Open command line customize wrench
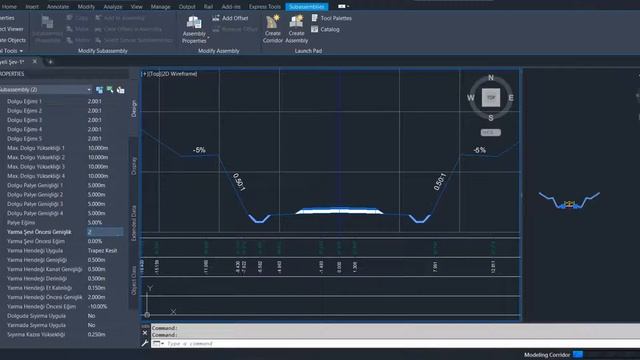This screenshot has height=360, width=640. (x=145, y=343)
